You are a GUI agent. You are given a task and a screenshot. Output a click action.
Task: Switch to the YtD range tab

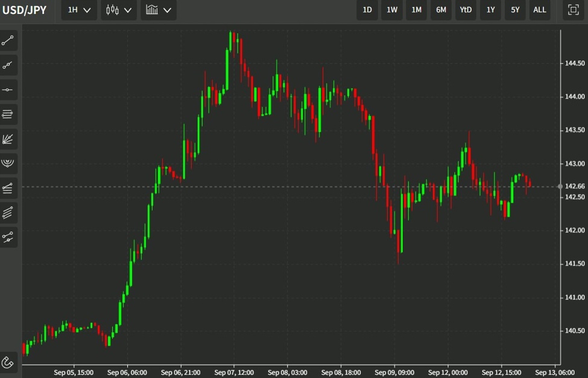[x=465, y=10]
